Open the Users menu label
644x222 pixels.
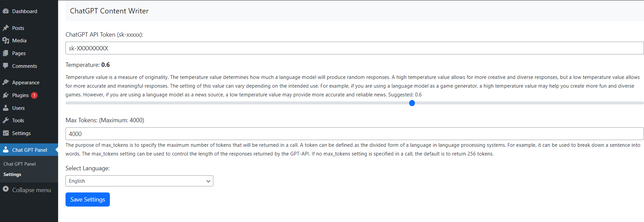(x=18, y=108)
